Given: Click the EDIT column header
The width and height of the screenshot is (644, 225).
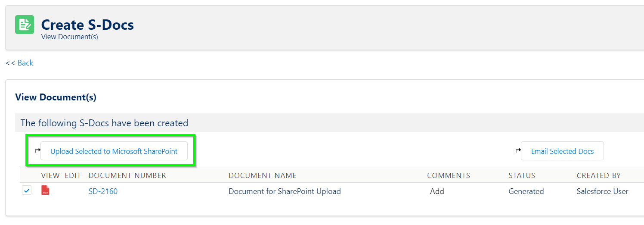Looking at the screenshot, I should point(73,175).
